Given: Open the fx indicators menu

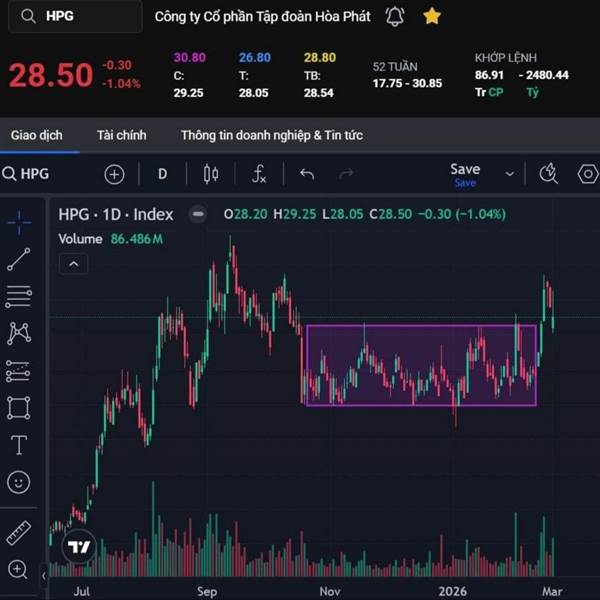Looking at the screenshot, I should click(x=258, y=174).
